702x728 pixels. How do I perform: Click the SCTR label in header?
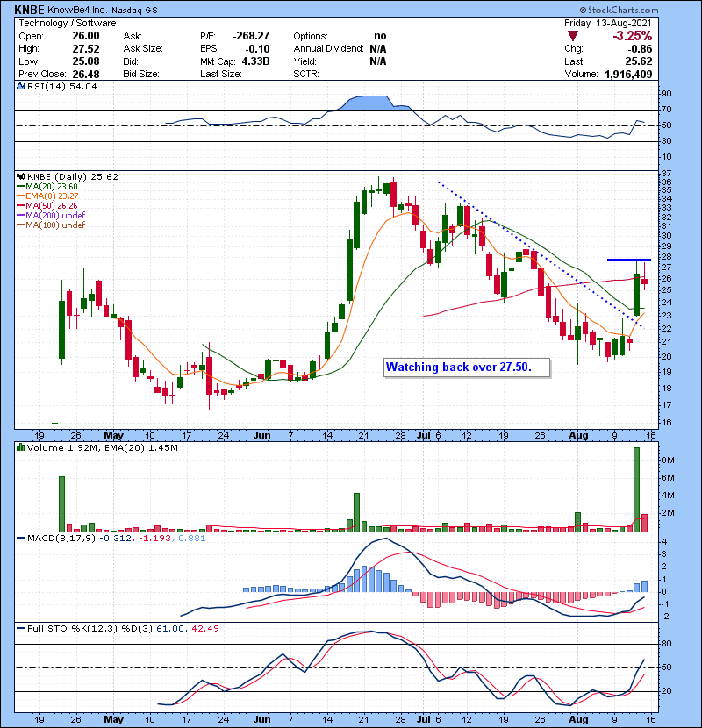click(x=306, y=74)
